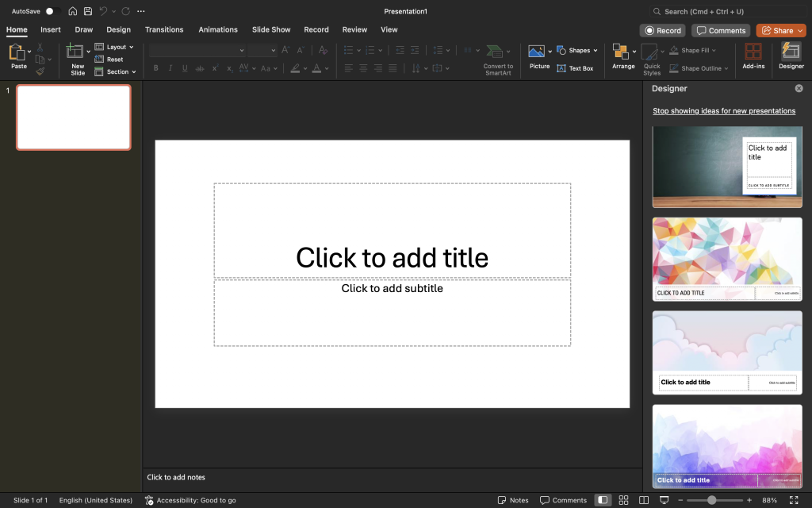Switch to the Transitions ribbon tab

click(x=164, y=29)
